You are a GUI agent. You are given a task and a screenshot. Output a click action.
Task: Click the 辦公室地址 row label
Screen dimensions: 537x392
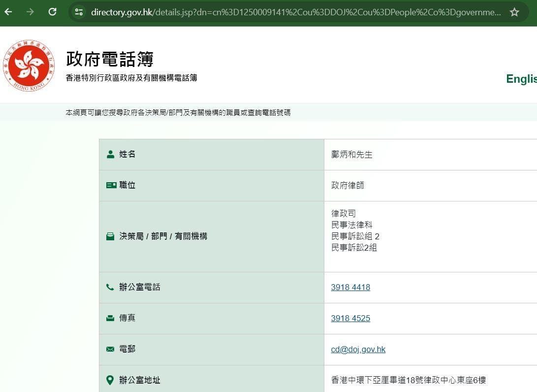point(140,380)
